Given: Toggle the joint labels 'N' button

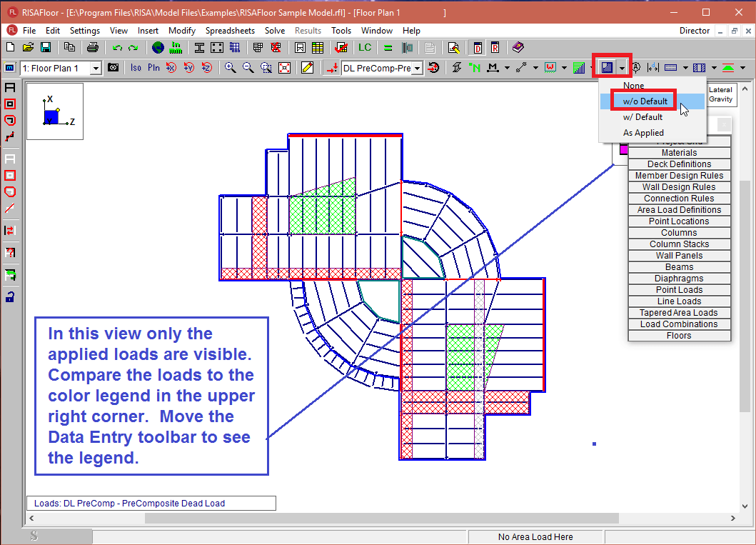Looking at the screenshot, I should click(x=475, y=68).
